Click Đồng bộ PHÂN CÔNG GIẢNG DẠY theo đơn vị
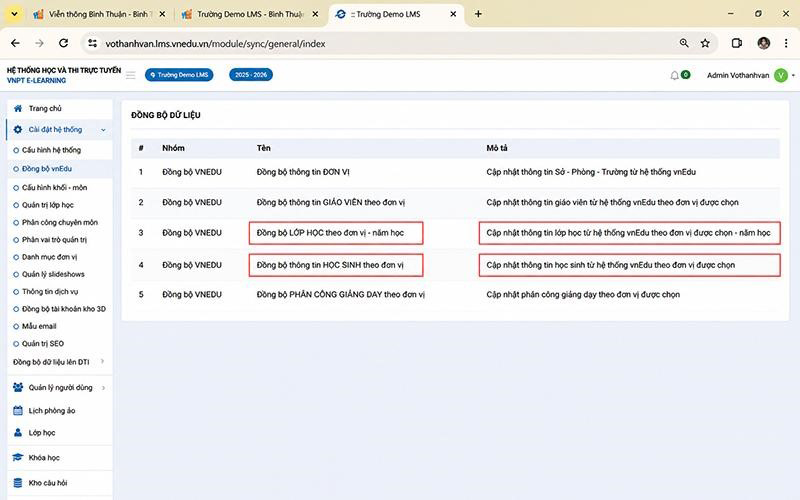Screen dimensions: 800x500 tap(340, 294)
